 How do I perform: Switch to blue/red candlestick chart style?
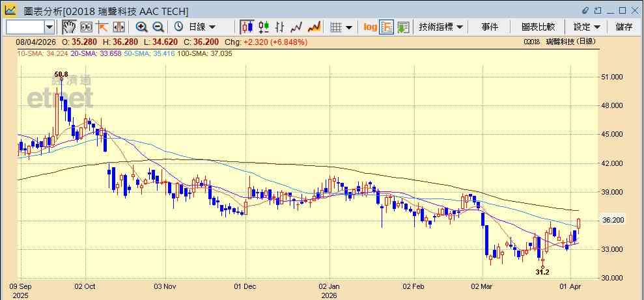[247, 27]
